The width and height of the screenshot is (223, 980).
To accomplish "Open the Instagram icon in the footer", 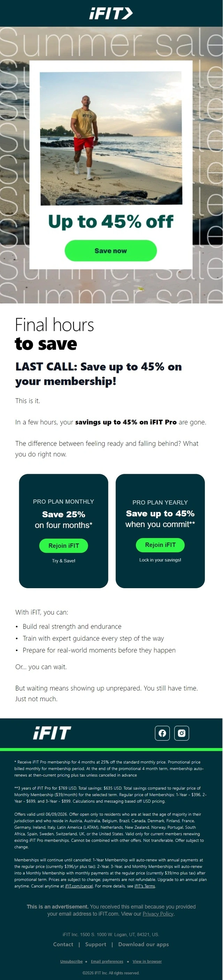I will point(182,733).
